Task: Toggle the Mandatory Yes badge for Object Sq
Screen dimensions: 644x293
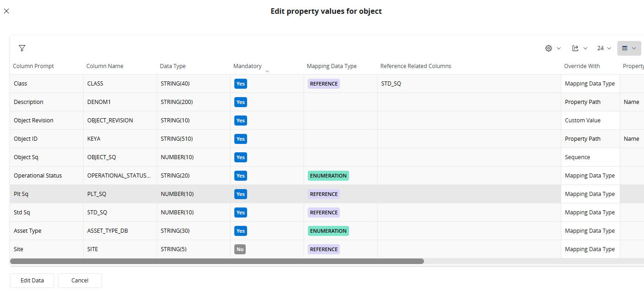Action: coord(241,157)
